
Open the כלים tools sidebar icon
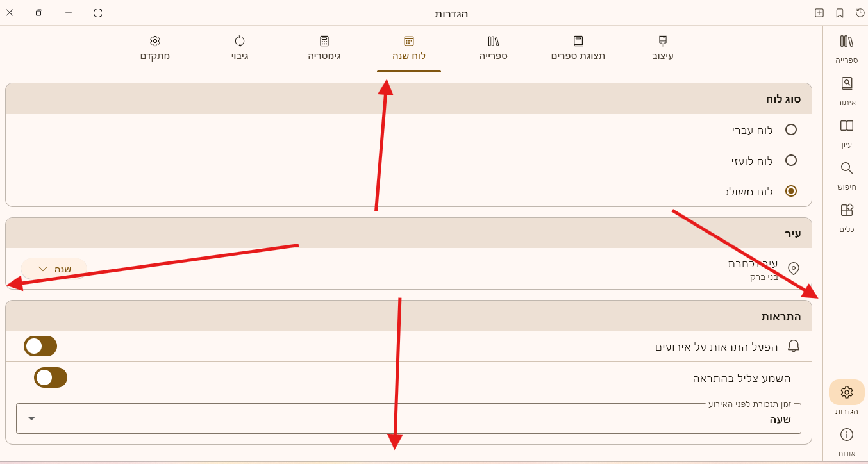pos(846,211)
